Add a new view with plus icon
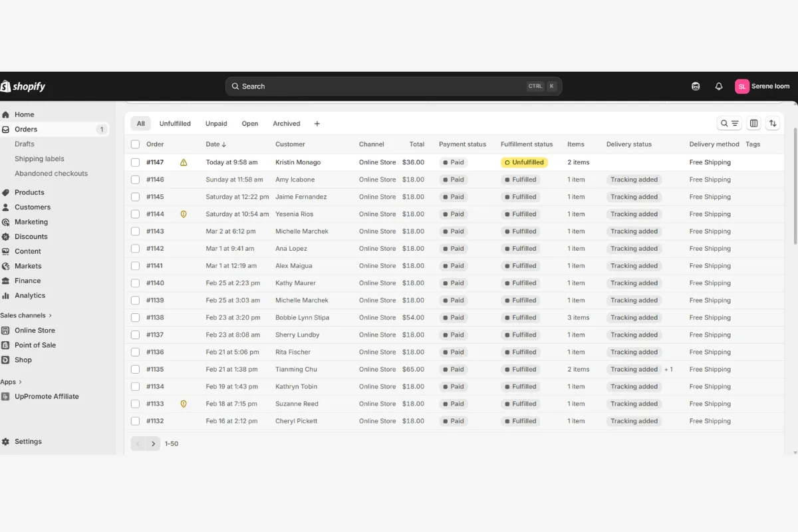Screen dimensions: 798x532 (x=317, y=124)
